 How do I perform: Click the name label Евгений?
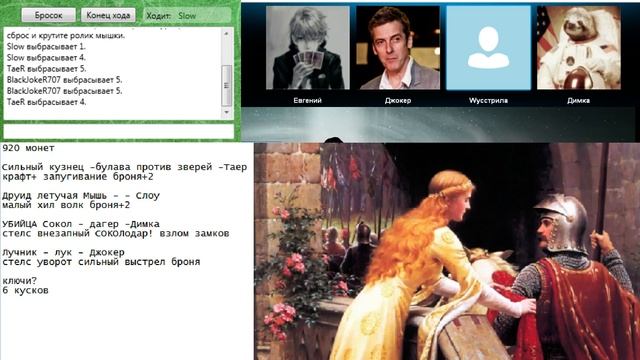[307, 100]
